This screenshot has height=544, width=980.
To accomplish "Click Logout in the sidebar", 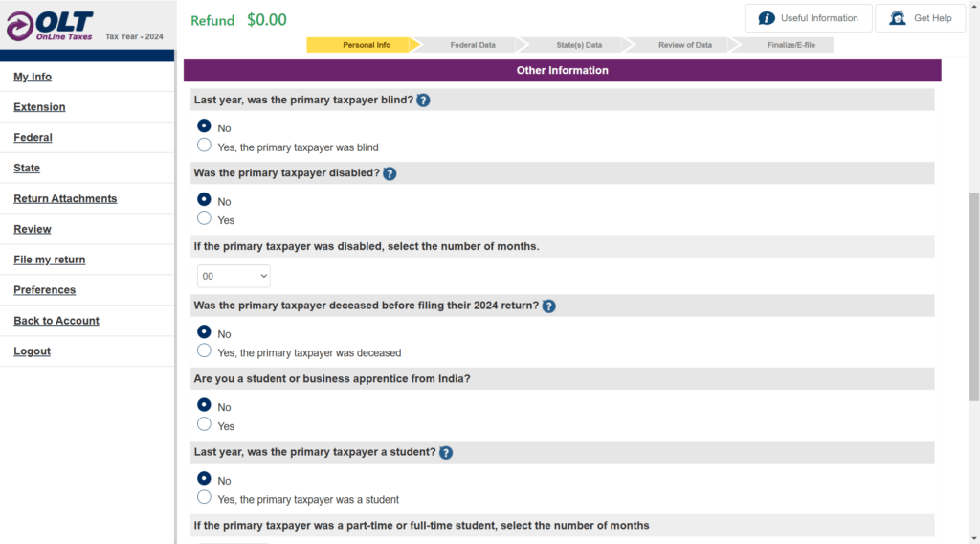I will [x=32, y=351].
